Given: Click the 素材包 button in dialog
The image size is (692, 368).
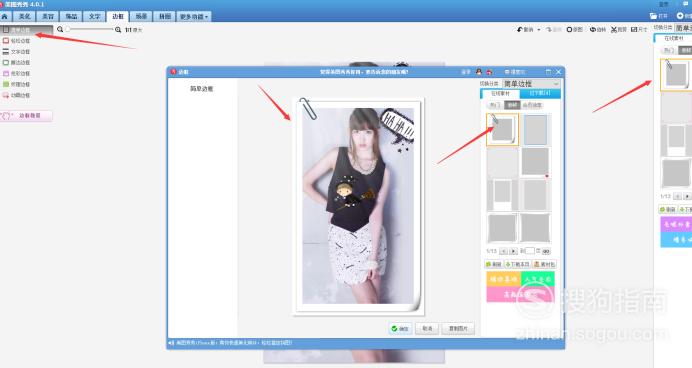Looking at the screenshot, I should tap(544, 264).
